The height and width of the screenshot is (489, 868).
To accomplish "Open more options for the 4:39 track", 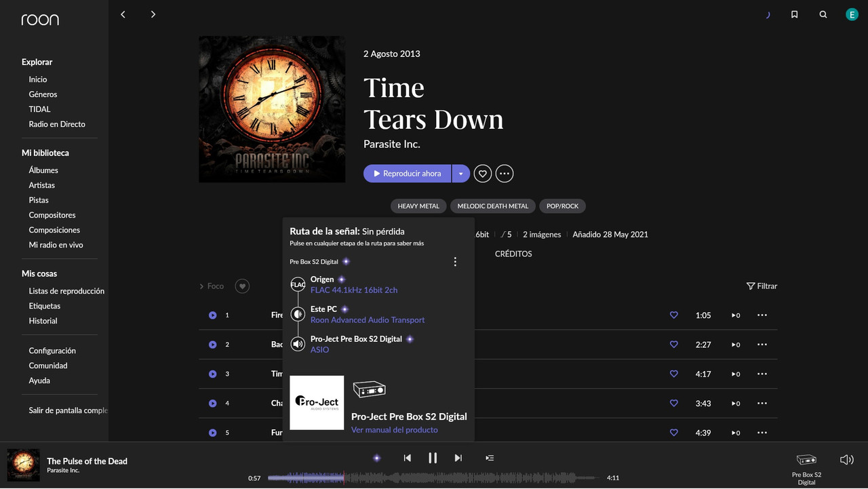I will point(762,433).
